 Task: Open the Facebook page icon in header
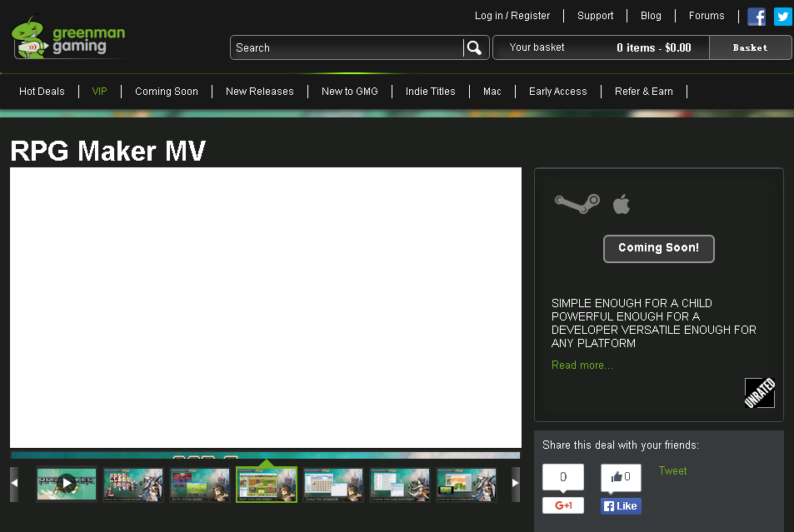757,17
